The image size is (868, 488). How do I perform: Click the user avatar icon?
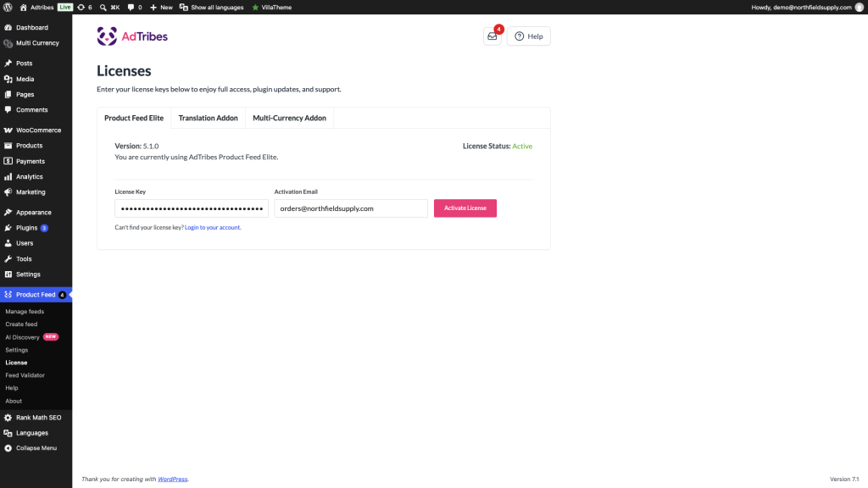coord(860,7)
